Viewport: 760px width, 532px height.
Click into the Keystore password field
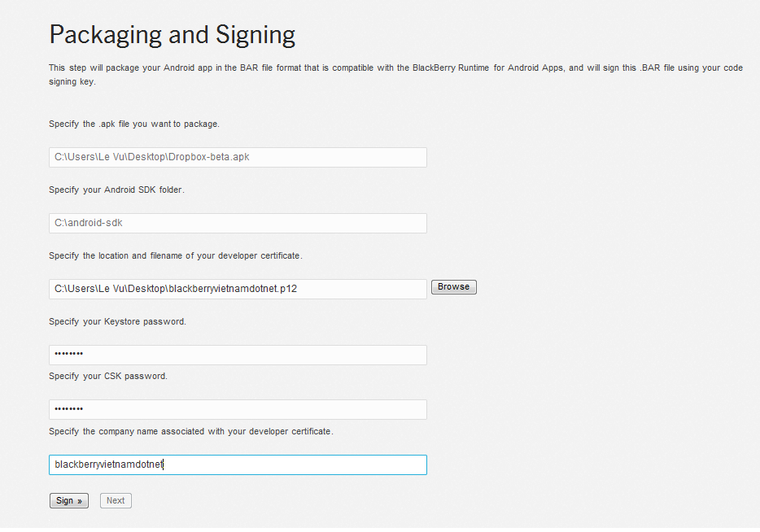(x=238, y=355)
